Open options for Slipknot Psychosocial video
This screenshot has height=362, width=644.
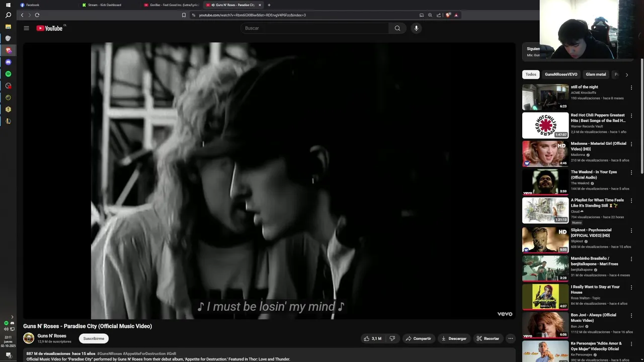(x=631, y=231)
